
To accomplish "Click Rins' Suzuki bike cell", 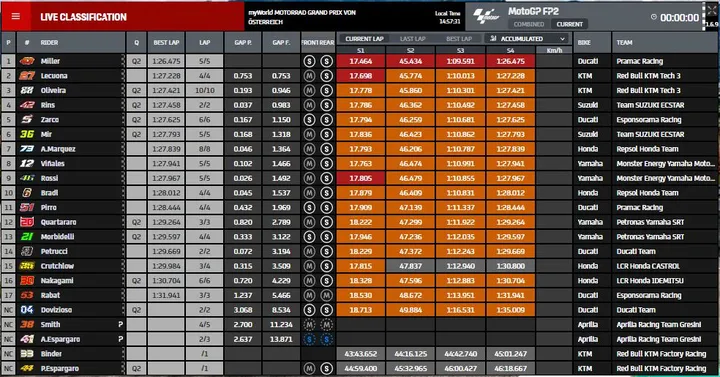I will point(591,105).
